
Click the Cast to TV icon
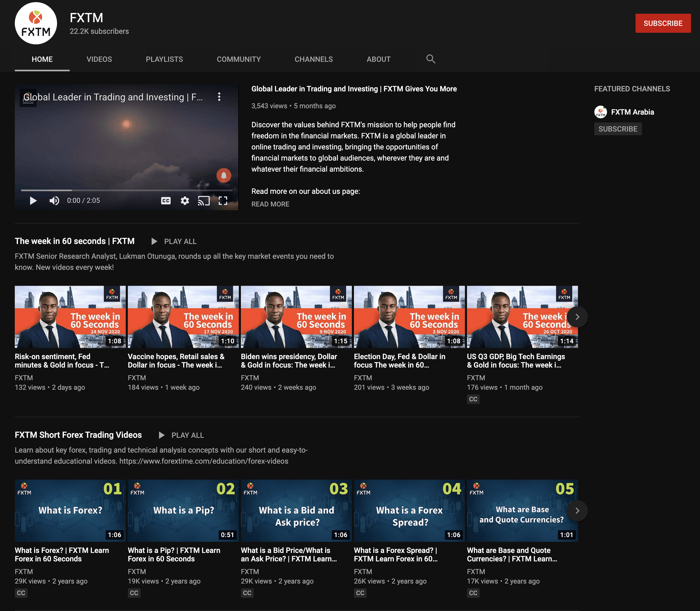click(x=204, y=200)
